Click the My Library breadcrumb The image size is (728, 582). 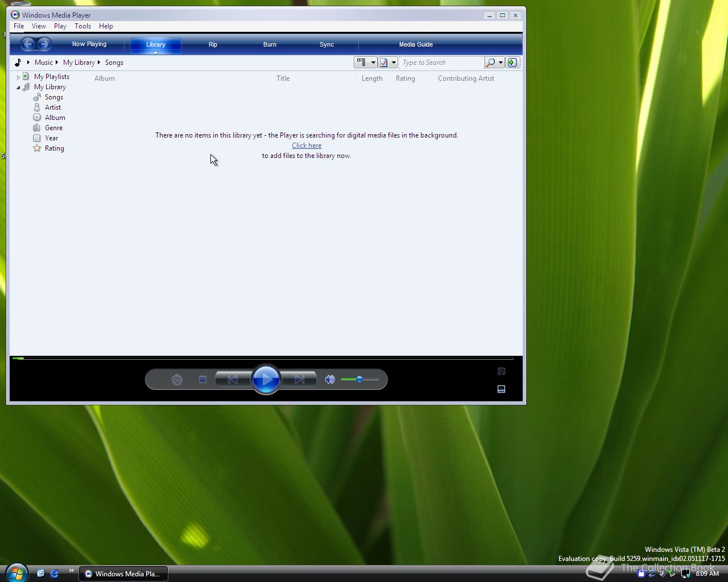tap(79, 63)
